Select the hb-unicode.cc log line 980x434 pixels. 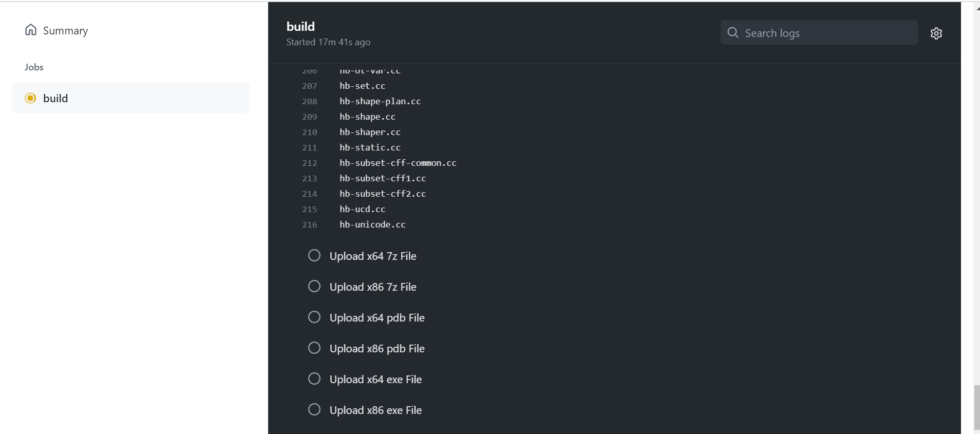pos(372,224)
